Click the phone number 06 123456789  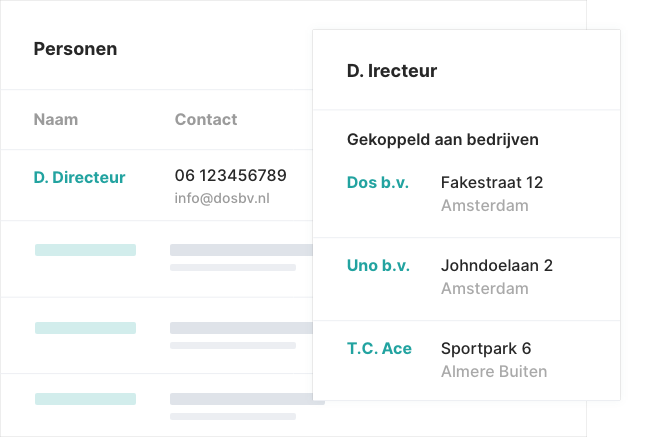230,175
